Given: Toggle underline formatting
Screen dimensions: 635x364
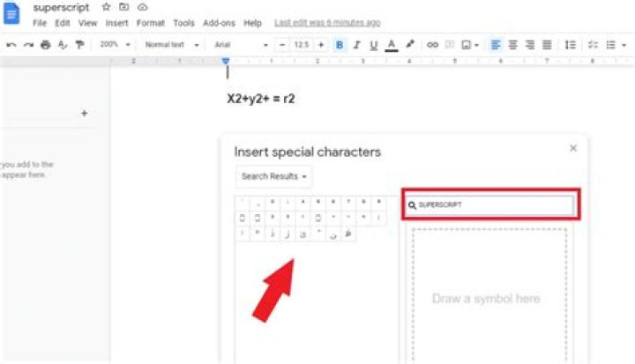Looking at the screenshot, I should point(373,45).
